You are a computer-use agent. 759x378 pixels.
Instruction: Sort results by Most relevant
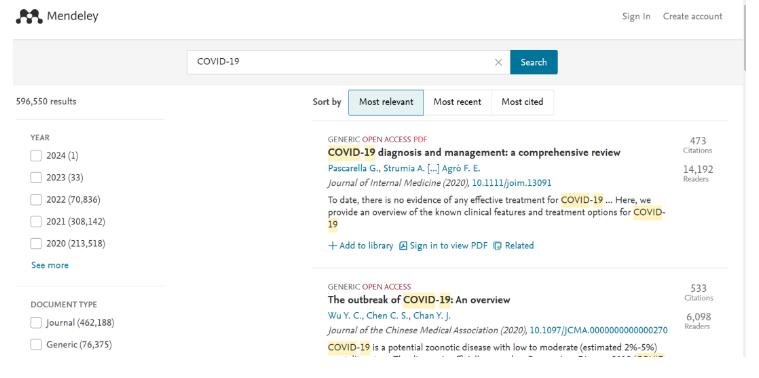pos(386,102)
